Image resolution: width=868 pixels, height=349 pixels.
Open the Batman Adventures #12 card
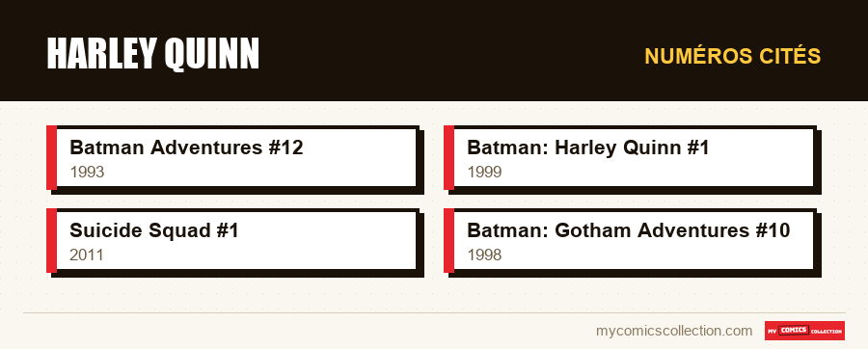click(x=232, y=158)
